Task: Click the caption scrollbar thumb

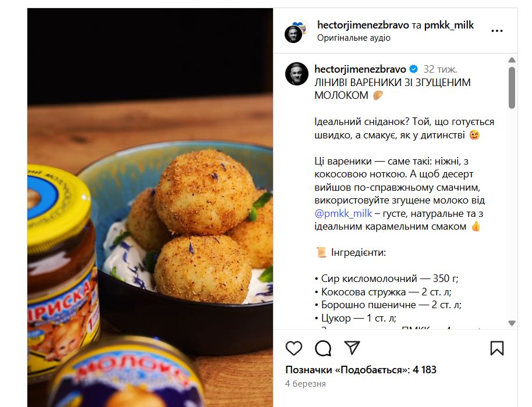Action: click(512, 88)
